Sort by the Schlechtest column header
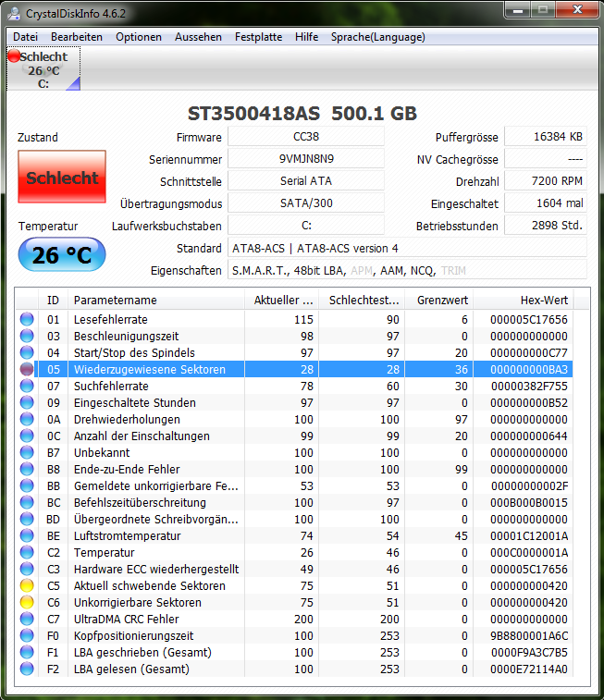 pyautogui.click(x=362, y=300)
